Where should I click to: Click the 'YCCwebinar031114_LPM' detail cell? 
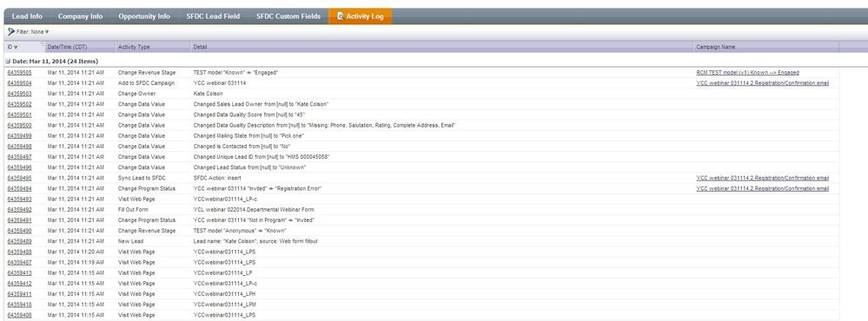pyautogui.click(x=225, y=305)
